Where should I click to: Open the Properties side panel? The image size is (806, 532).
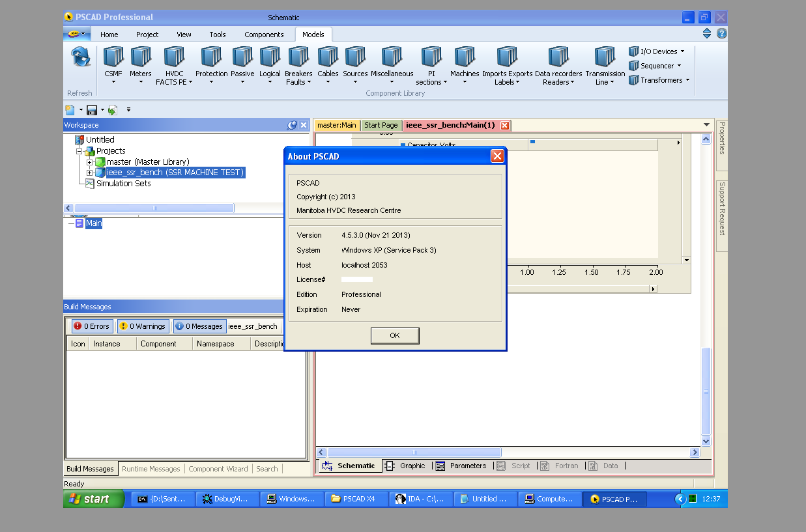coord(722,145)
